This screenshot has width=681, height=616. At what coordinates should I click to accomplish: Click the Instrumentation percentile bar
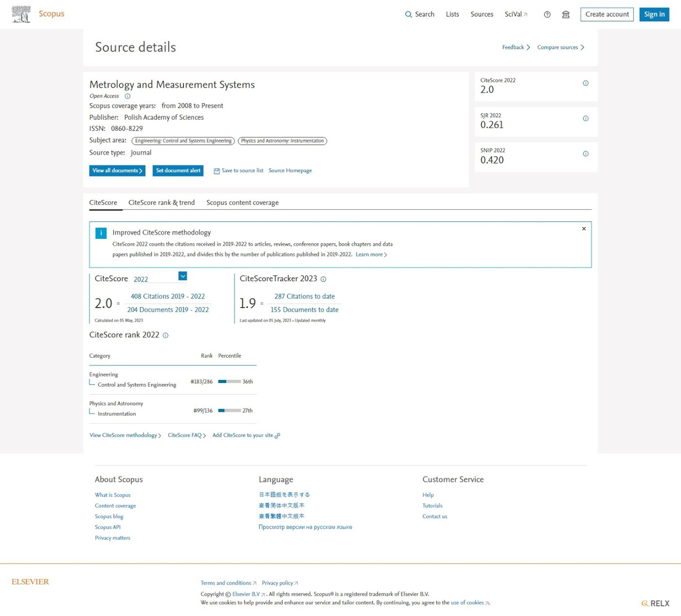click(229, 411)
